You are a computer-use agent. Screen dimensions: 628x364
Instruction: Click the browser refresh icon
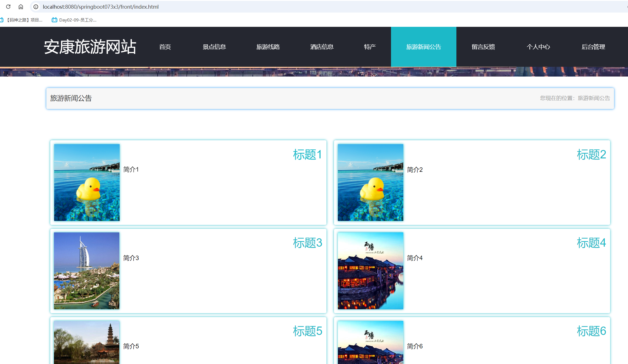[8, 7]
